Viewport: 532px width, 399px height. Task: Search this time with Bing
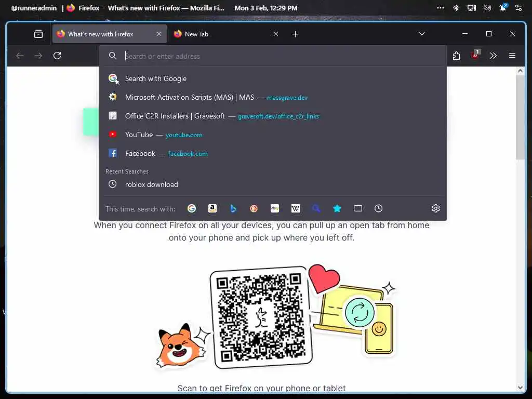233,208
